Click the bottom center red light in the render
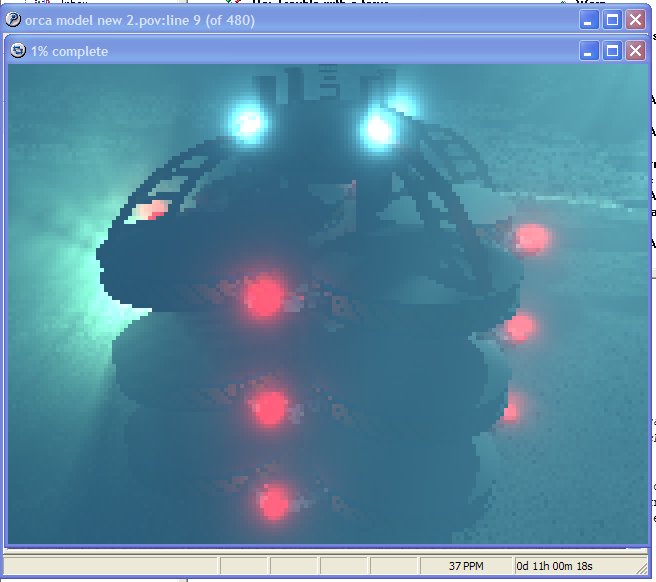The height and width of the screenshot is (582, 656). click(273, 499)
